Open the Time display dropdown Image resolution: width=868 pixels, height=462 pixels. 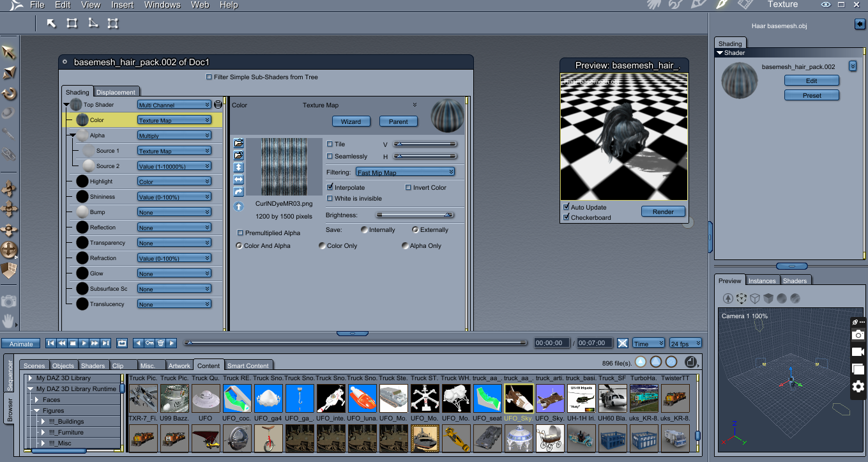click(x=648, y=343)
